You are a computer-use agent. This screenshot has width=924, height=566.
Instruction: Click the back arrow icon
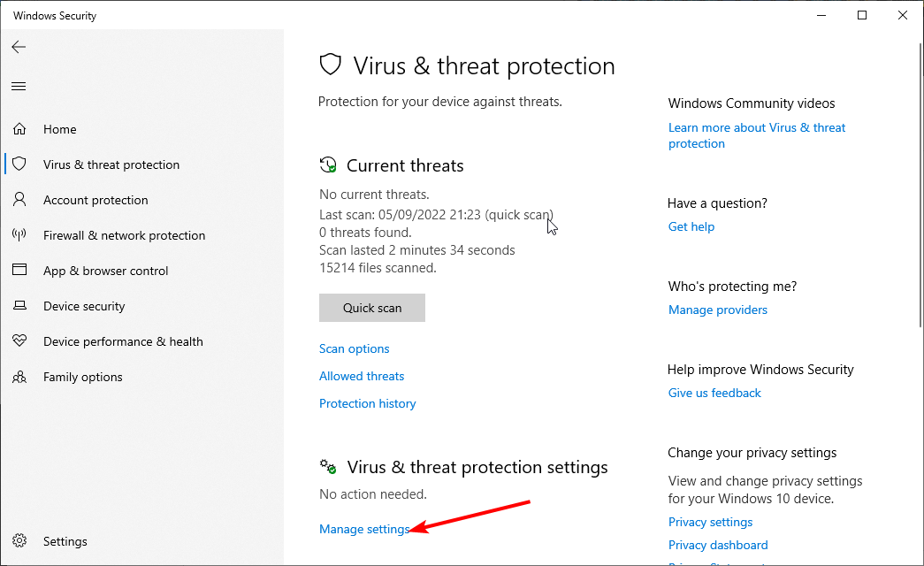coord(19,47)
